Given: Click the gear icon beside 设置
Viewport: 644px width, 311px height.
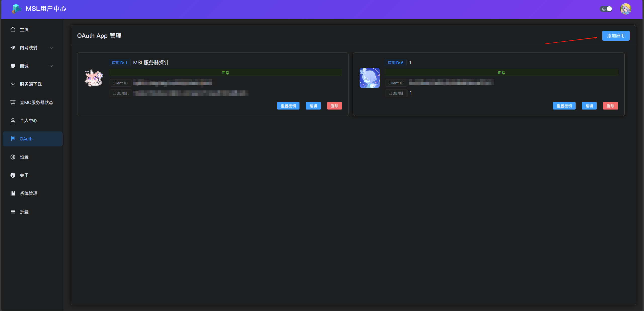Looking at the screenshot, I should [13, 157].
